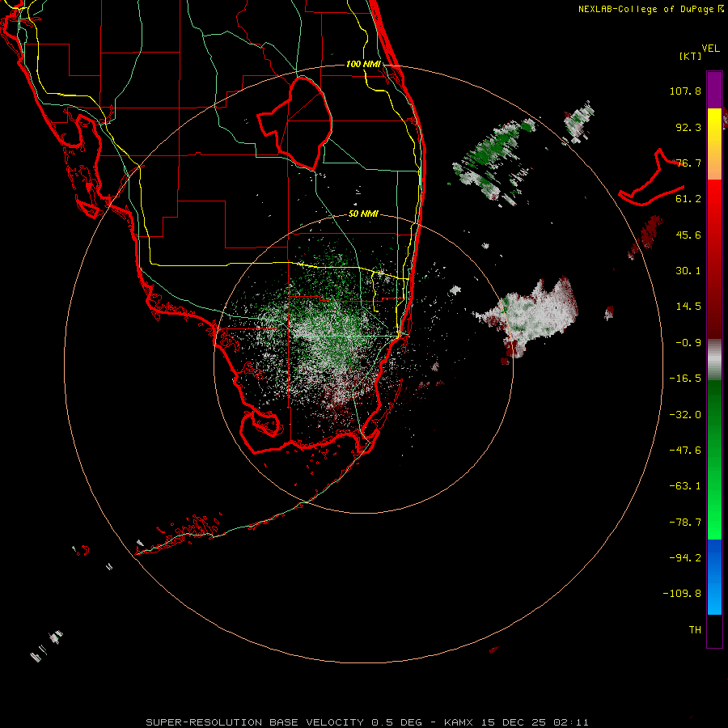Screen dimensions: 728x728
Task: Click the yellow band of the color scale
Action: click(x=714, y=128)
